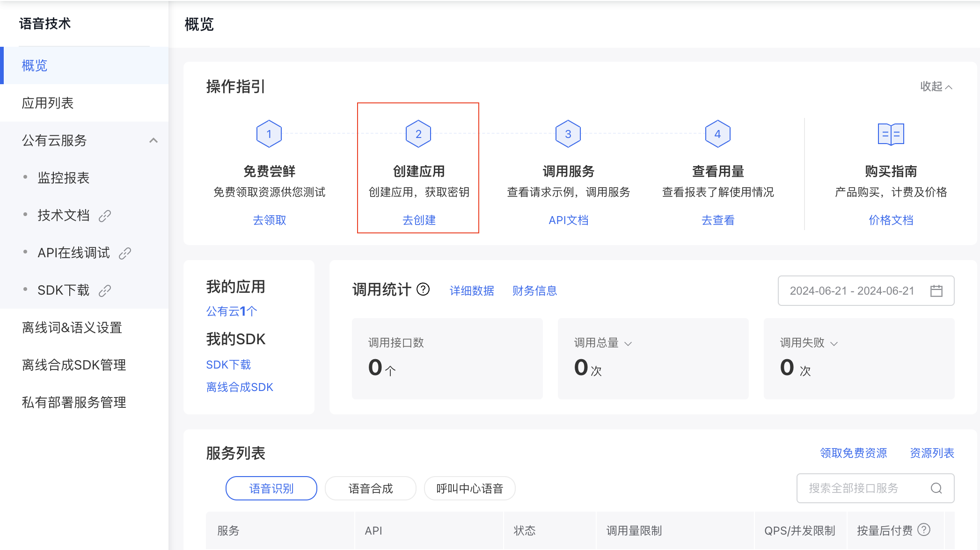Click link icon beside SDK下载
The image size is (980, 550).
pyautogui.click(x=105, y=290)
